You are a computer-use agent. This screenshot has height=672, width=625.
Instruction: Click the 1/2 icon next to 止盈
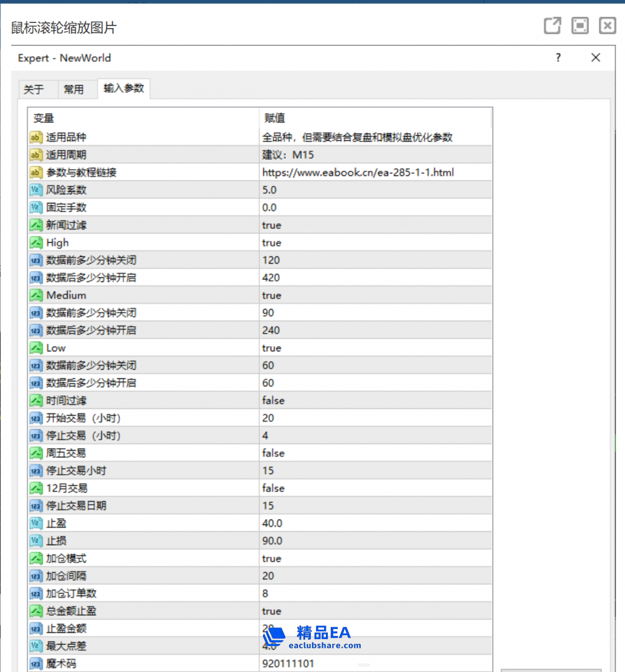pyautogui.click(x=35, y=523)
